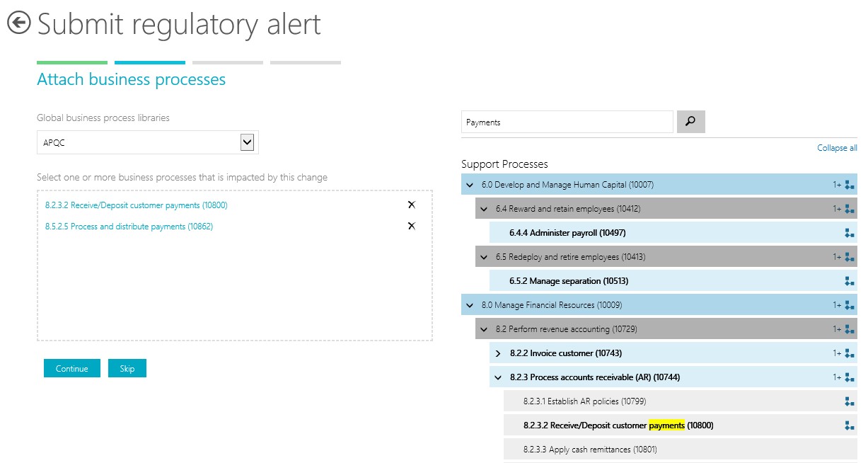The image size is (868, 463).
Task: Click hierarchy icon on 8.2.3.2 Receive/Deposit row
Action: pyautogui.click(x=850, y=425)
